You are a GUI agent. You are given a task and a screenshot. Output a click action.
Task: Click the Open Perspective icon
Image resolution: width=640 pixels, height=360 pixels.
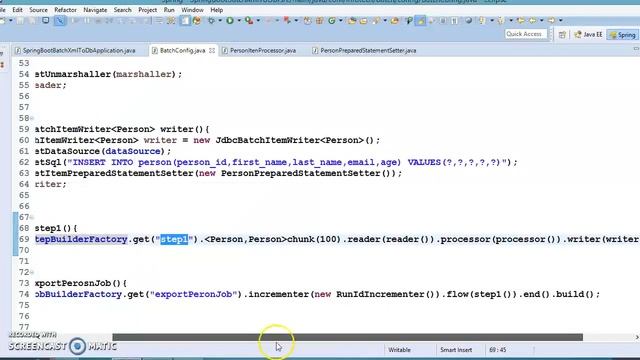pos(562,35)
